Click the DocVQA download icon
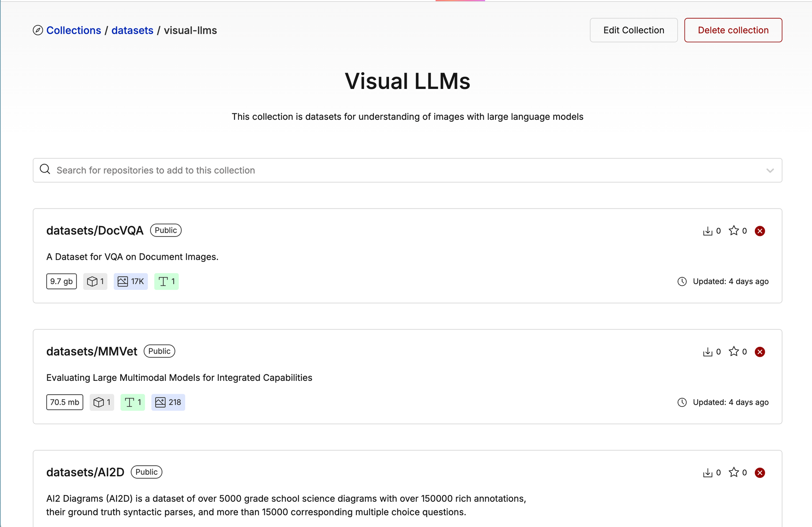The width and height of the screenshot is (812, 527). pos(708,231)
